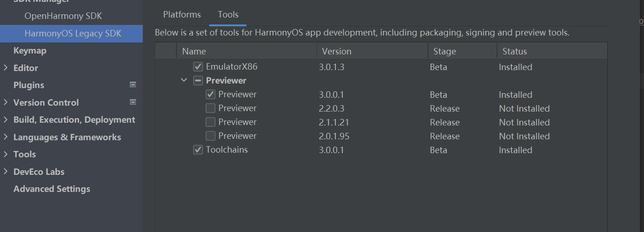Image resolution: width=644 pixels, height=232 pixels.
Task: Click the Release stage for Previewer 2.2.0.3
Action: 445,109
